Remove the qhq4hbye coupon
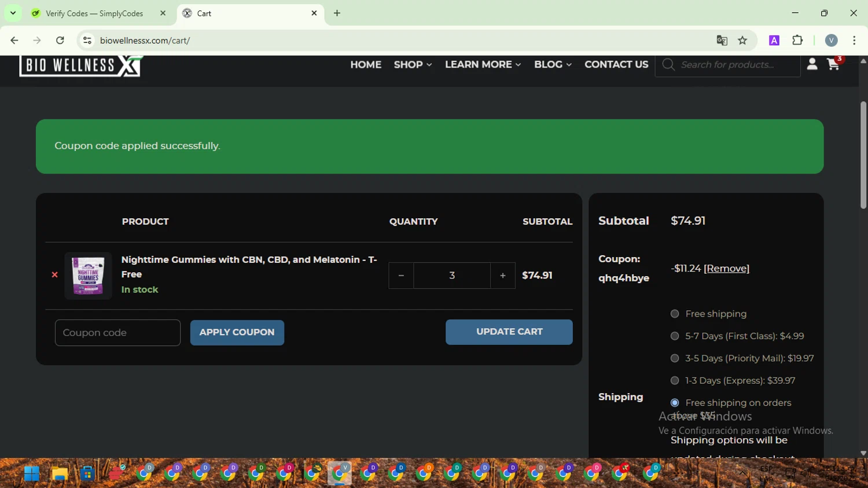868x488 pixels. click(726, 269)
